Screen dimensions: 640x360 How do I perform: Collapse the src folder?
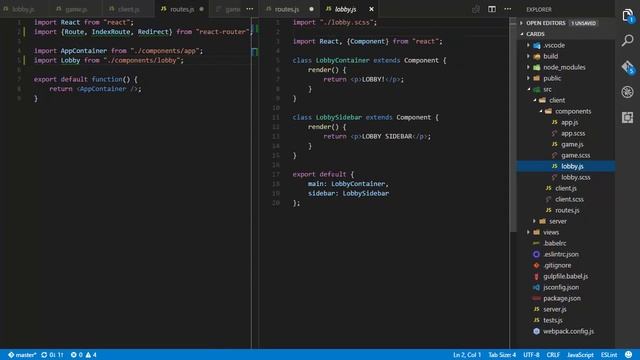click(x=529, y=89)
